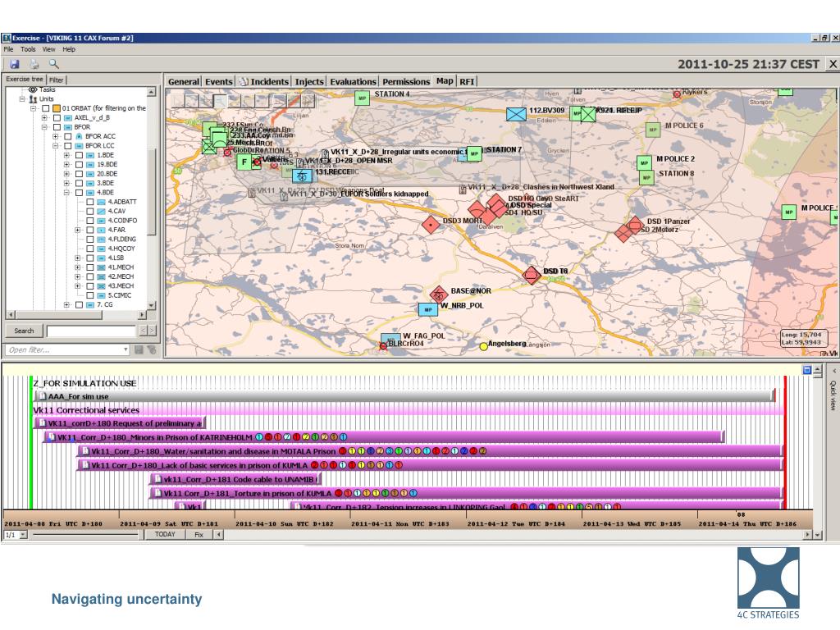
Task: Select the BASE@NOR red diamond marker
Action: tap(439, 294)
